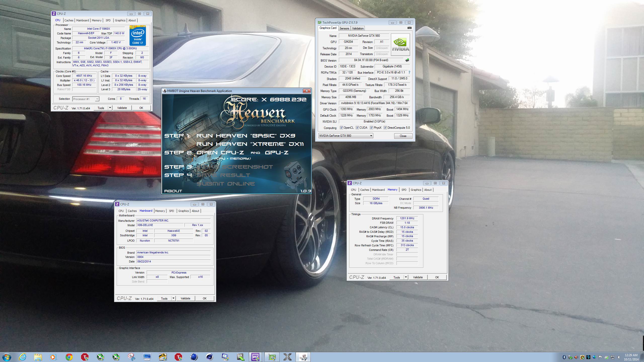Click the BIOS flash taskbar icon
The width and height of the screenshot is (644, 362).
[x=240, y=357]
